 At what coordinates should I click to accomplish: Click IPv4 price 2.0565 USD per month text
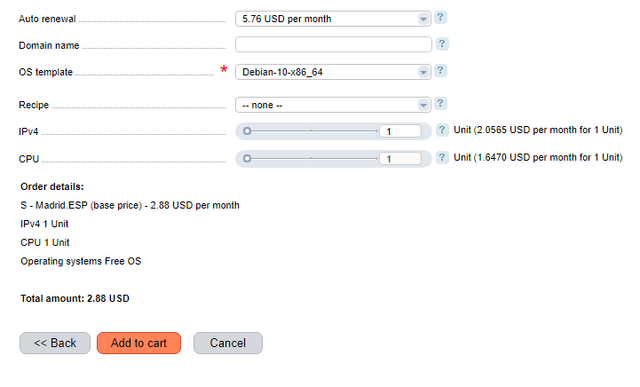pos(538,130)
